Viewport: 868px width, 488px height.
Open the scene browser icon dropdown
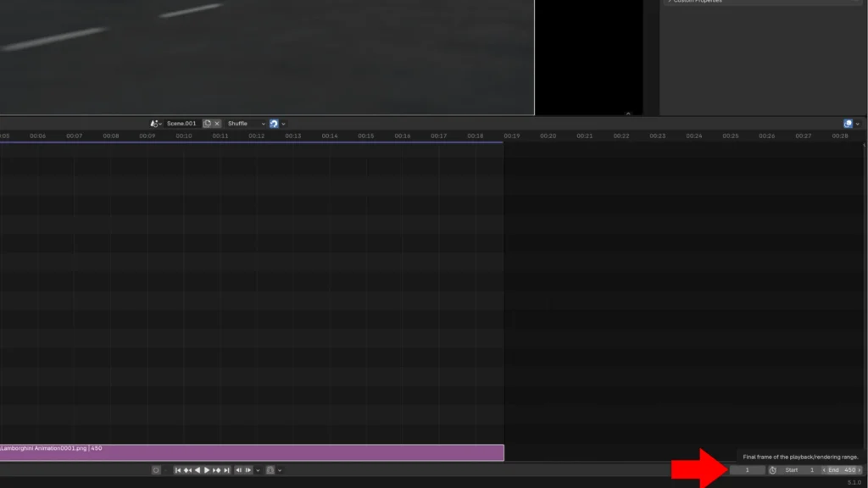[x=156, y=124]
